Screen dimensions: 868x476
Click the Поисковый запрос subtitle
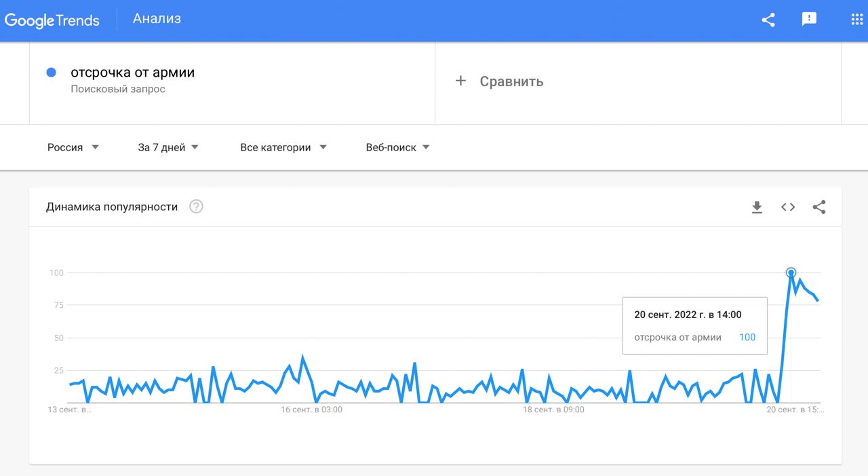[x=118, y=90]
